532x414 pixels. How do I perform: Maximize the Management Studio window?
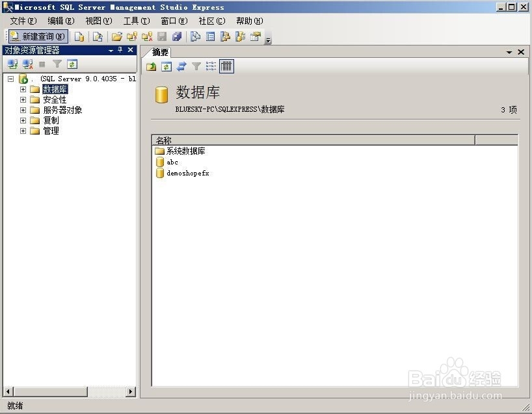click(512, 6)
